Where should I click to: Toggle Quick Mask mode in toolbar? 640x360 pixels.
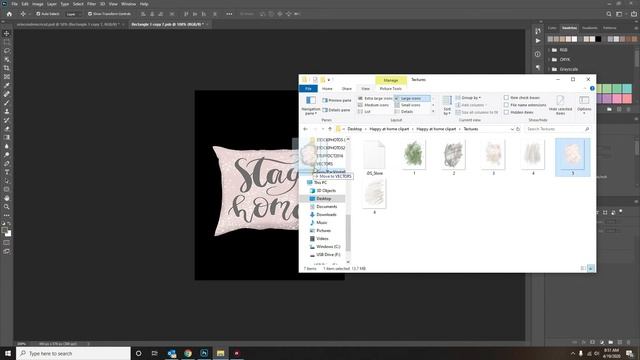(x=7, y=242)
